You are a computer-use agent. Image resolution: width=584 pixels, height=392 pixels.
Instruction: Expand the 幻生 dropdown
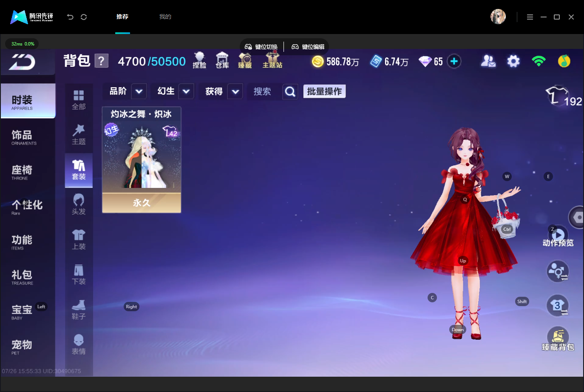[186, 91]
